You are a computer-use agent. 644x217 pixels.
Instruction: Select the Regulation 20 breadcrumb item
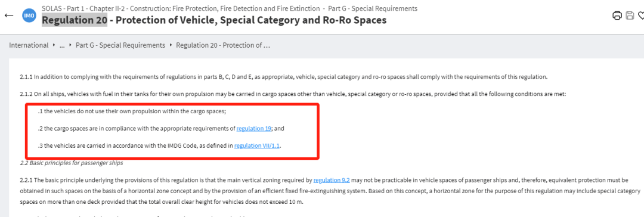[x=223, y=45]
